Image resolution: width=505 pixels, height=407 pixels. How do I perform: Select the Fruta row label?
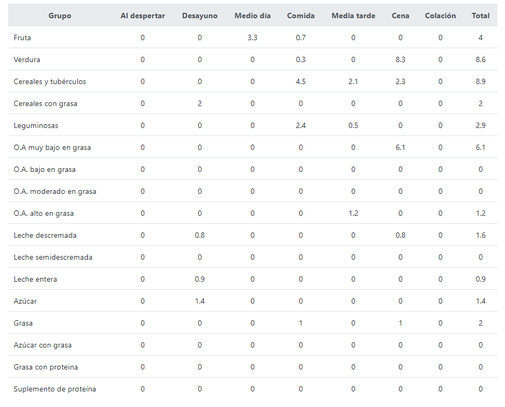click(22, 38)
